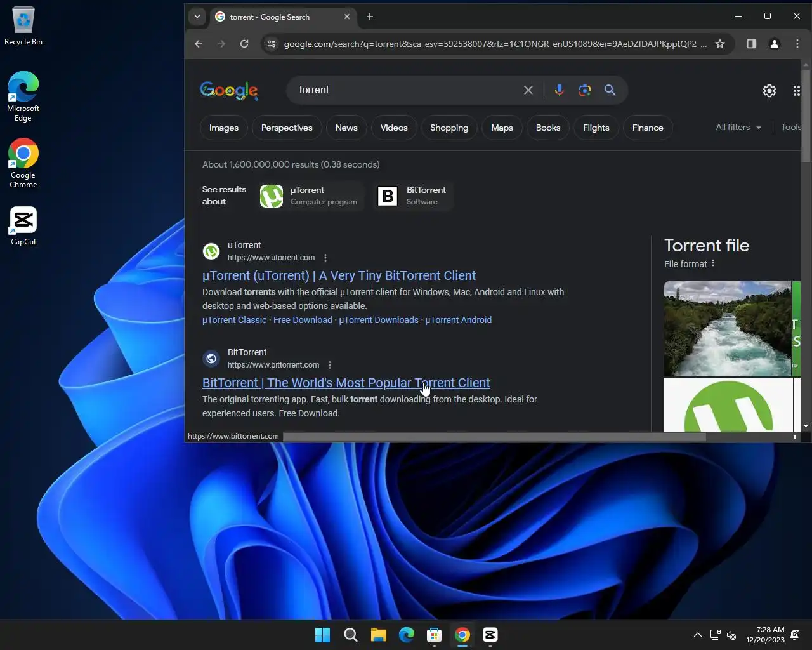The width and height of the screenshot is (812, 650).
Task: Click the Google logo
Action: click(x=229, y=91)
